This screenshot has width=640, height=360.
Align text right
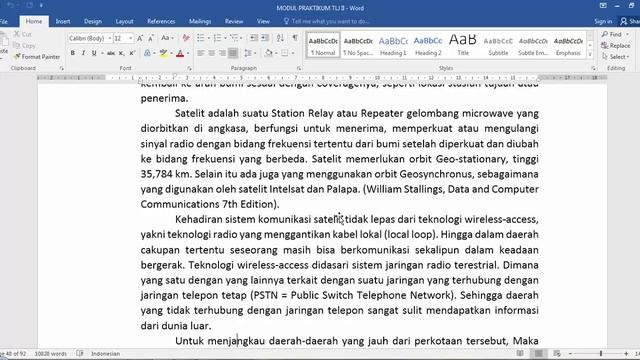pos(222,53)
